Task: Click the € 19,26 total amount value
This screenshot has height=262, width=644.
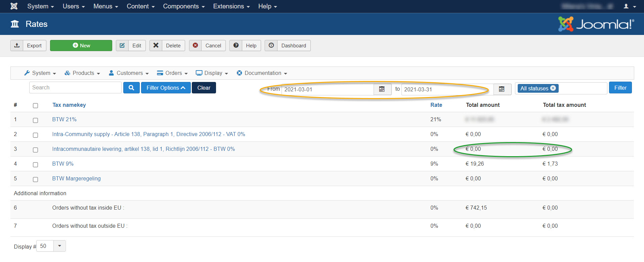Action: [x=475, y=164]
